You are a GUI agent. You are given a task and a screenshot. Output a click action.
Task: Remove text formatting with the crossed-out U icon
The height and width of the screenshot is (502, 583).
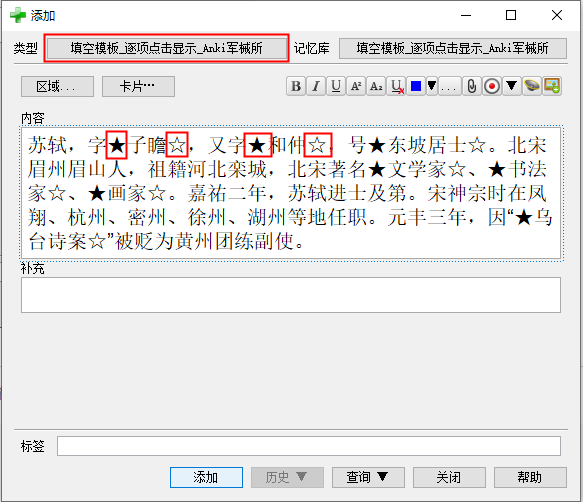click(x=396, y=86)
